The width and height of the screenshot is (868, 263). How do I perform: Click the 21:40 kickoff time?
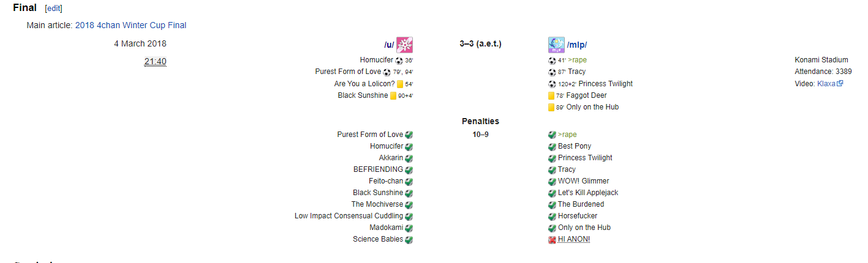pos(155,61)
